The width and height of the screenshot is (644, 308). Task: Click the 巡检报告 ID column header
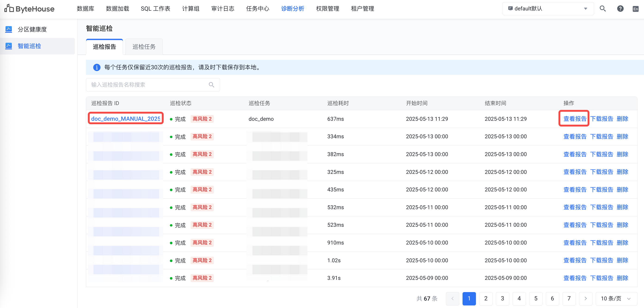pyautogui.click(x=105, y=103)
